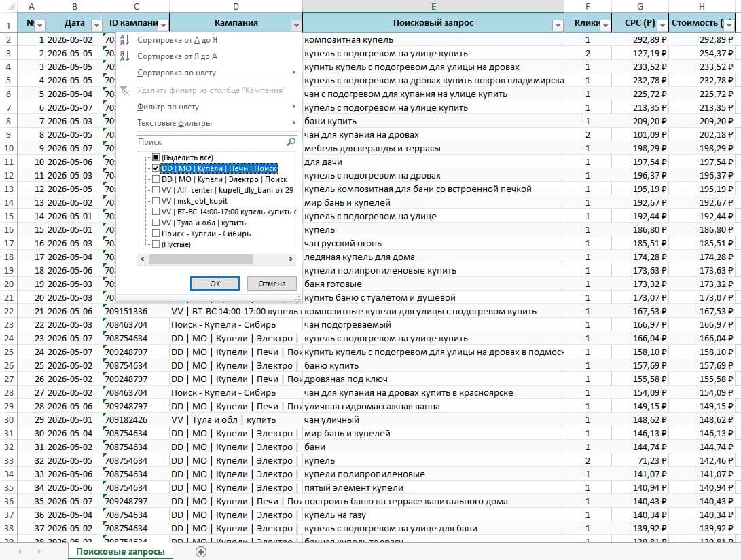Select the column E header
The image size is (741, 560).
[433, 6]
